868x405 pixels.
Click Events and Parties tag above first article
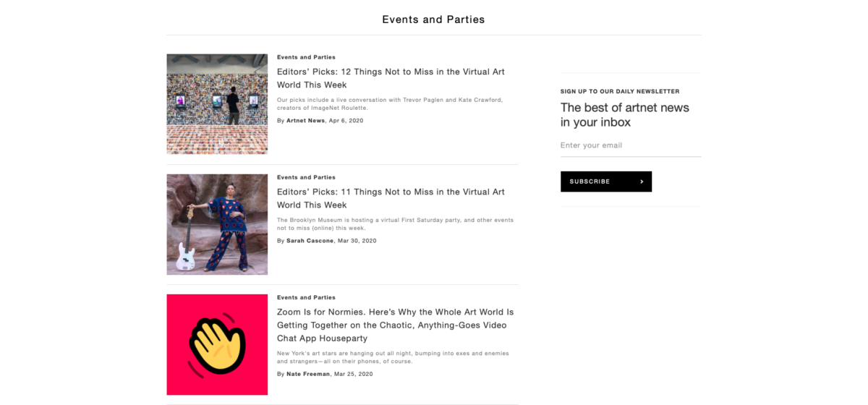pyautogui.click(x=306, y=57)
